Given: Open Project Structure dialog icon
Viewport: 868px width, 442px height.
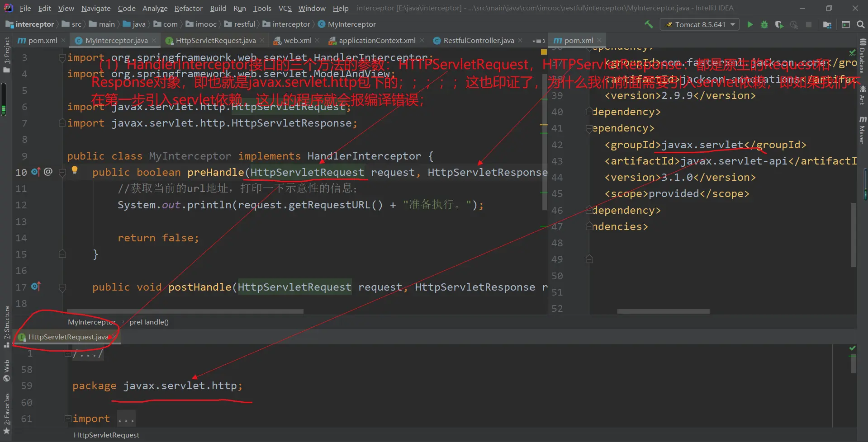Looking at the screenshot, I should click(827, 24).
